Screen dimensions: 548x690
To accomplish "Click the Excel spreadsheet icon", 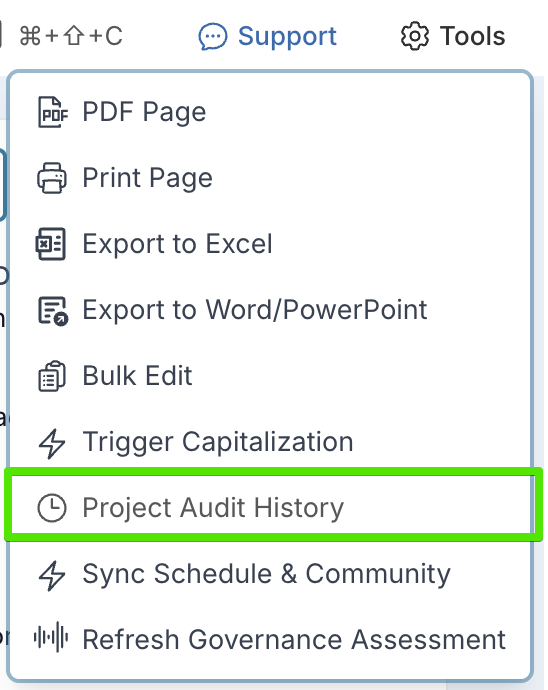I will pyautogui.click(x=51, y=244).
